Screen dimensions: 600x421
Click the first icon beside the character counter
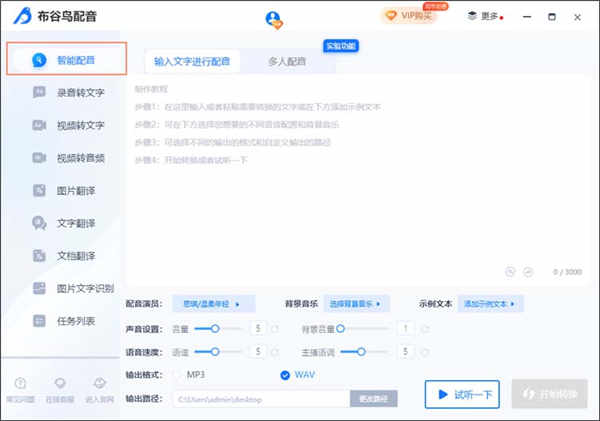pyautogui.click(x=510, y=272)
